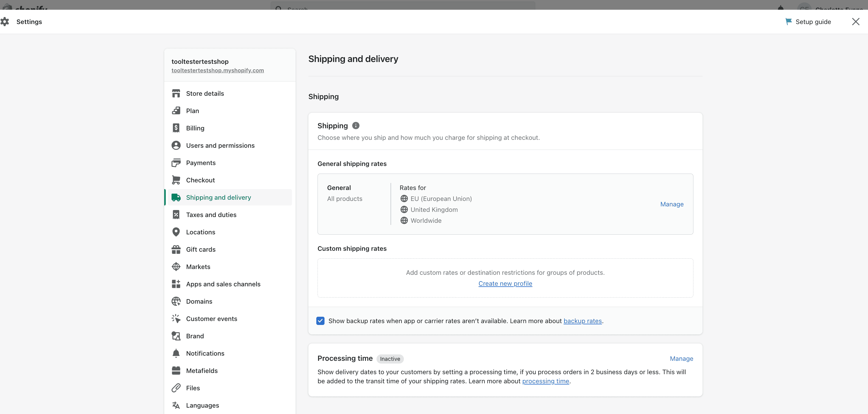Image resolution: width=868 pixels, height=414 pixels.
Task: Click the Gift cards icon in sidebar
Action: click(x=177, y=249)
